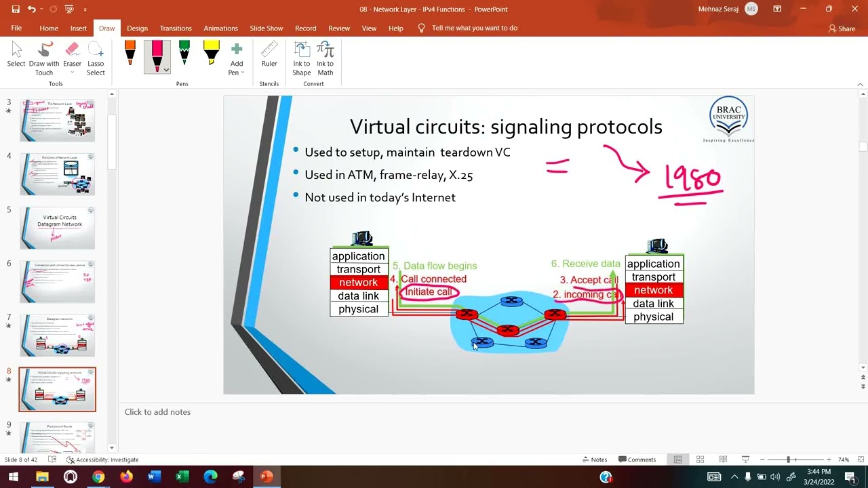
Task: Collapse the ribbon with the chevron
Action: pyautogui.click(x=861, y=84)
